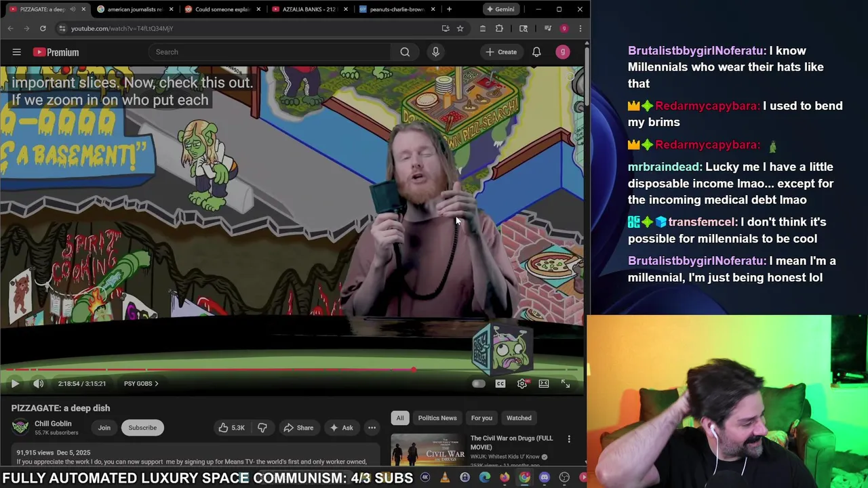Reload the page in Chrome
The height and width of the screenshot is (488, 868).
(43, 28)
